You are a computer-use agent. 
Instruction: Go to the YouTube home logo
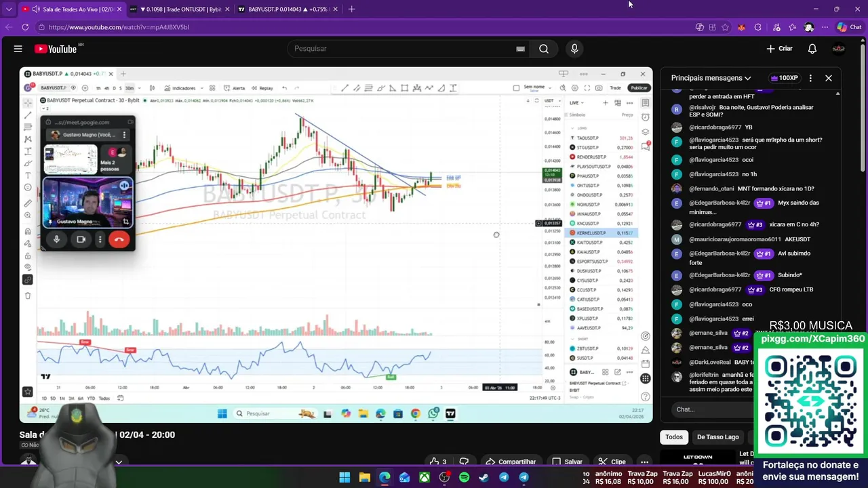click(56, 49)
